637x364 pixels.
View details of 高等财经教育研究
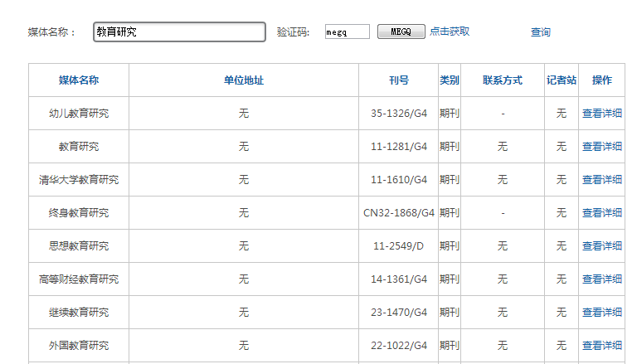601,279
